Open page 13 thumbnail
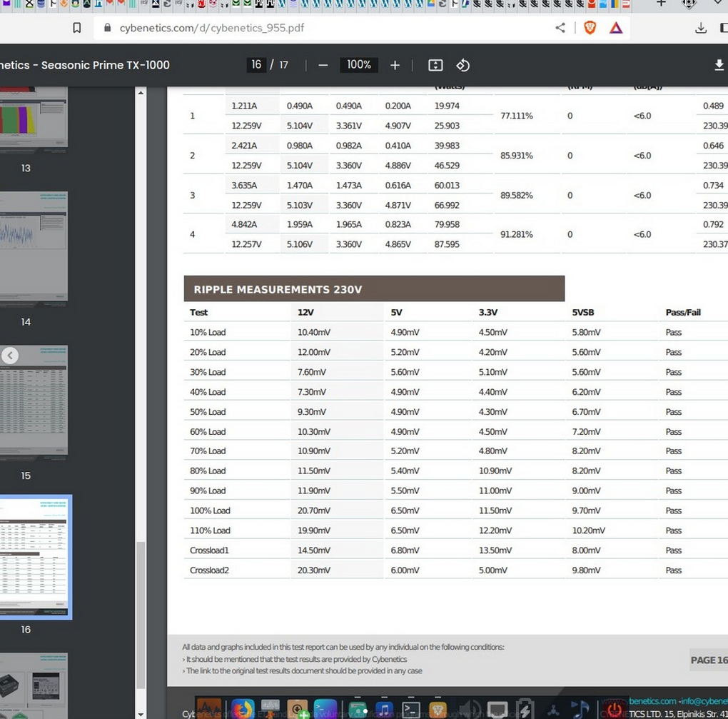 [34, 116]
